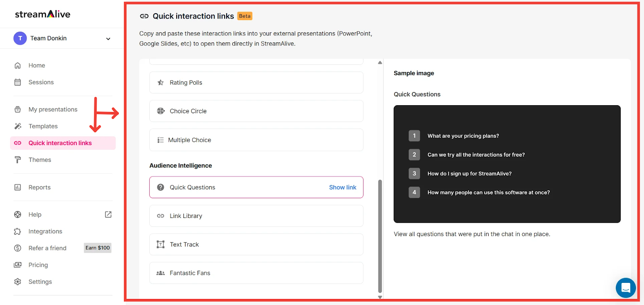Click the Team Donkin avatar icon
This screenshot has height=305, width=644.
tap(20, 38)
